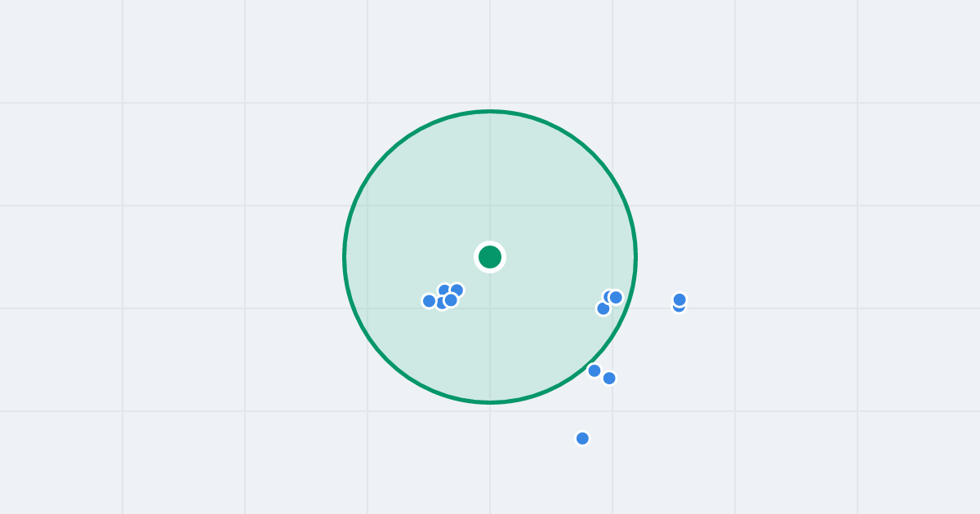Click the green center marker of the circle
The height and width of the screenshot is (514, 980).
pos(490,257)
